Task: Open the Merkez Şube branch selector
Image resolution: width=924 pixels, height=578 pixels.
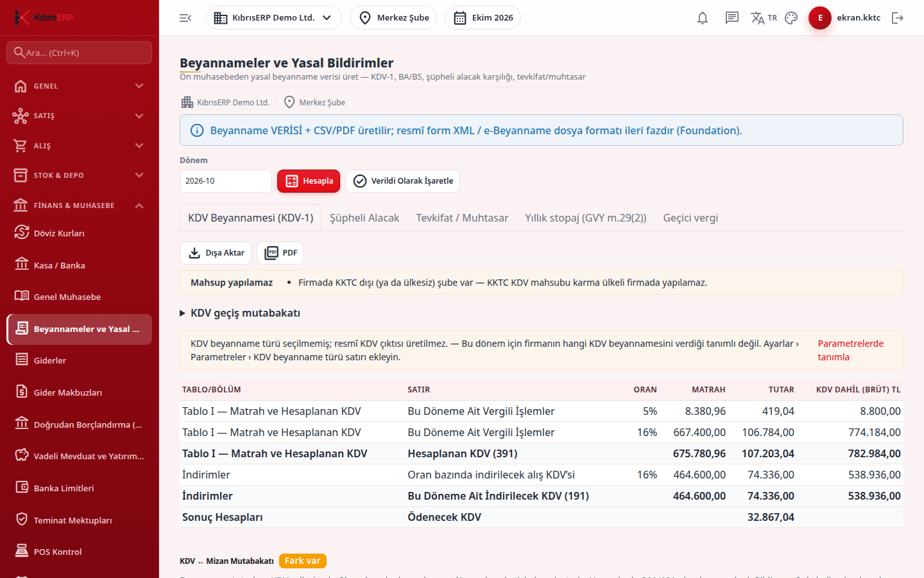Action: (393, 18)
